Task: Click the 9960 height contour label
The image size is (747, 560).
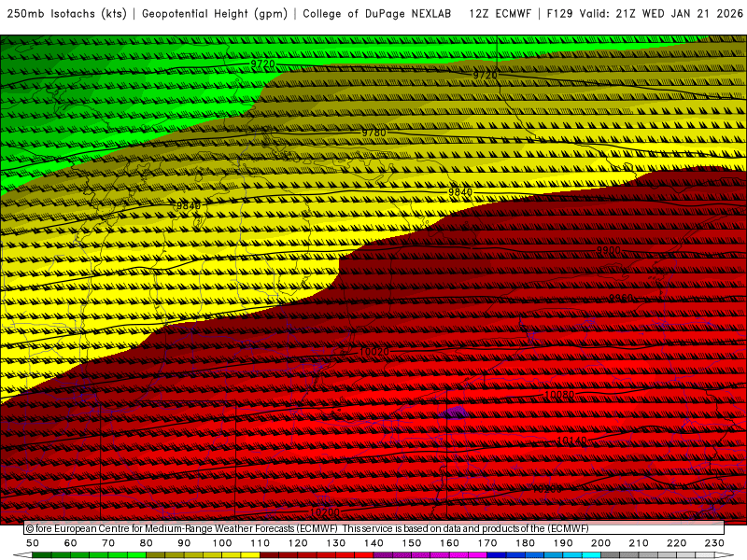Action: pos(621,298)
